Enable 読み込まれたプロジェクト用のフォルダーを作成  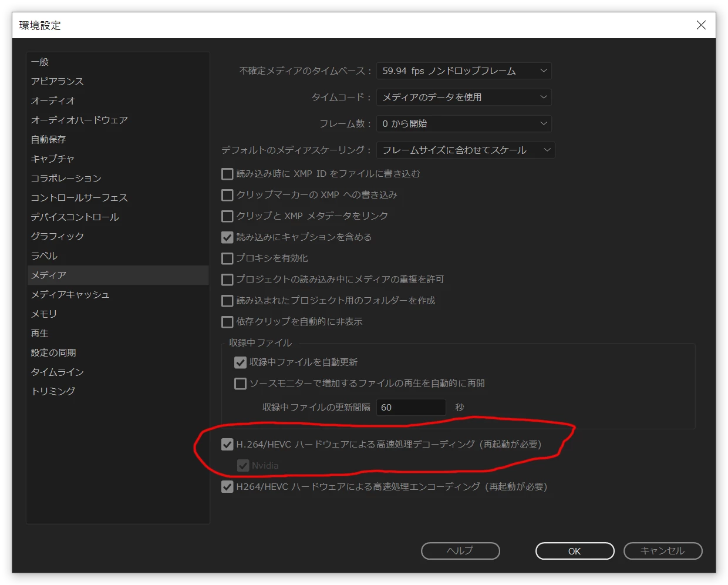coord(227,301)
